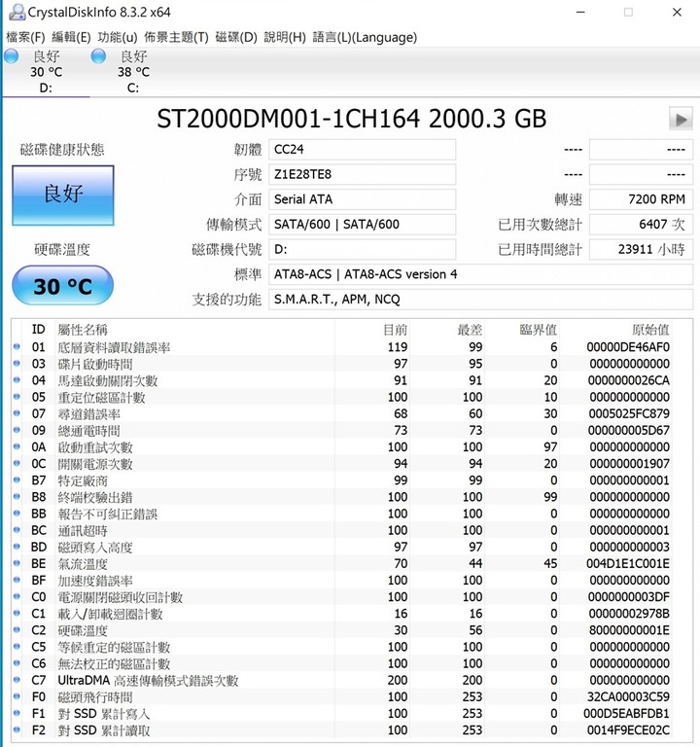
Task: Click power on hours field 23911 小時
Action: pyautogui.click(x=641, y=249)
